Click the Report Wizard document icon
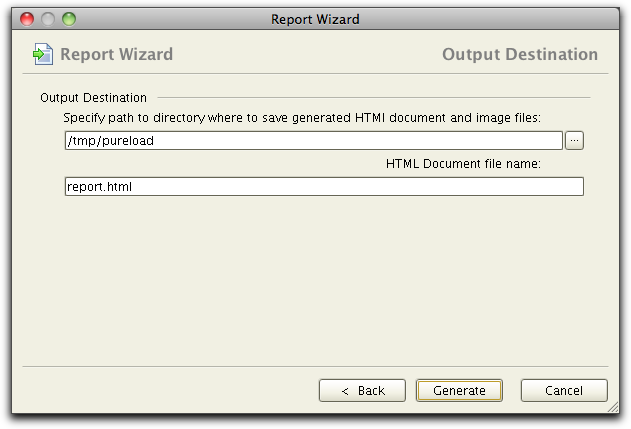631x429 pixels. point(43,54)
